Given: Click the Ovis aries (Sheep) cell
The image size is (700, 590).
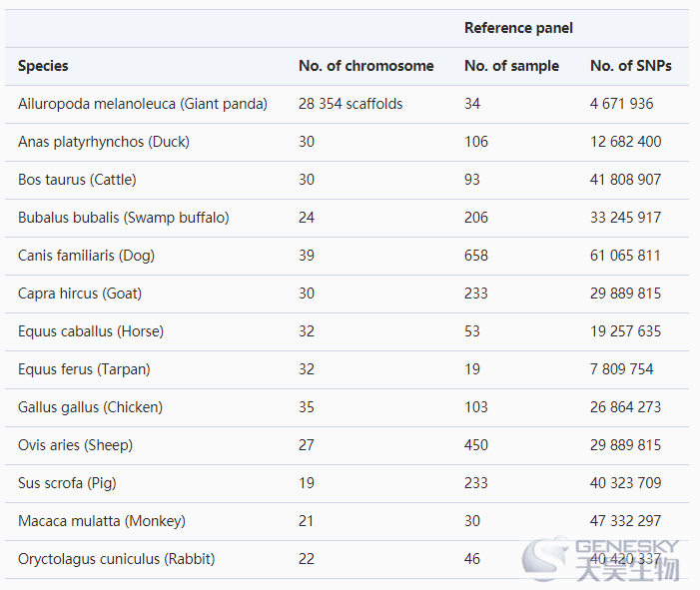Looking at the screenshot, I should tap(76, 445).
